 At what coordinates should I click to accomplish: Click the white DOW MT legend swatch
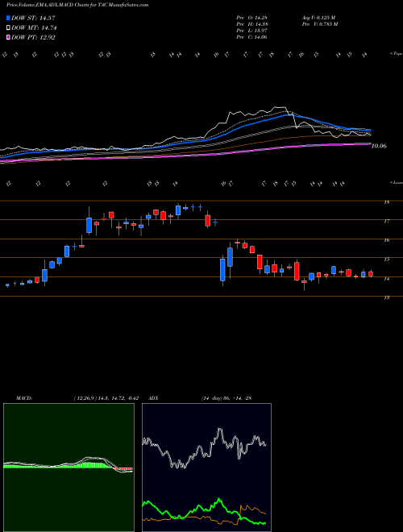tap(9, 28)
